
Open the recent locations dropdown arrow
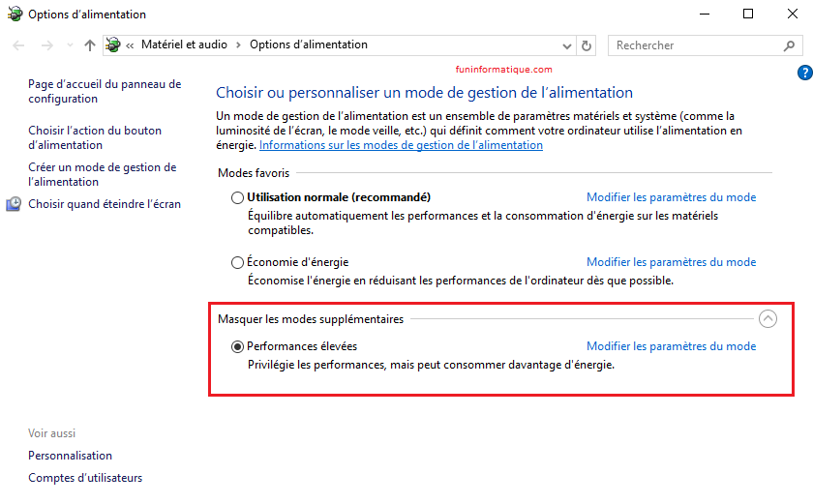pos(69,45)
